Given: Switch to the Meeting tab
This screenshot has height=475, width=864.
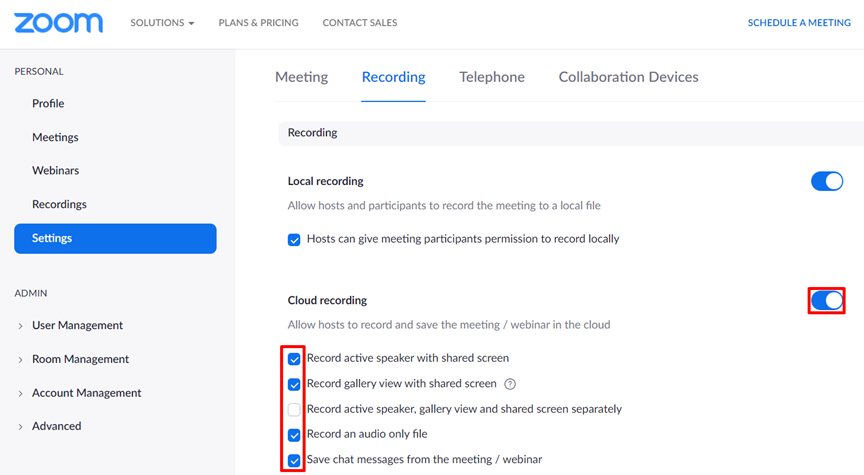Looking at the screenshot, I should pyautogui.click(x=301, y=77).
